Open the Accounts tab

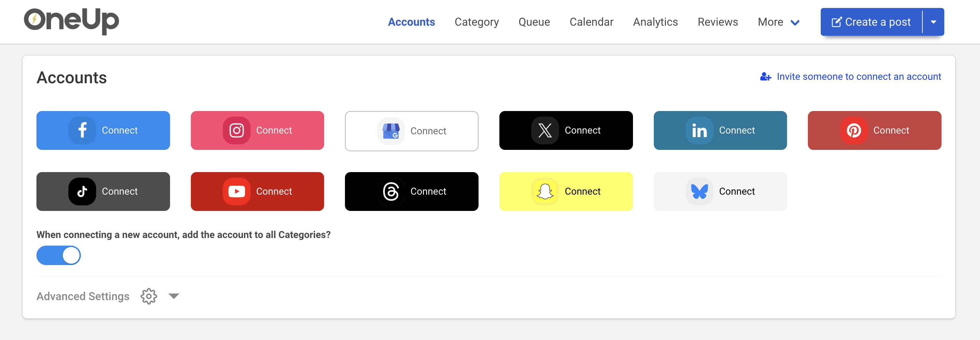coord(411,22)
